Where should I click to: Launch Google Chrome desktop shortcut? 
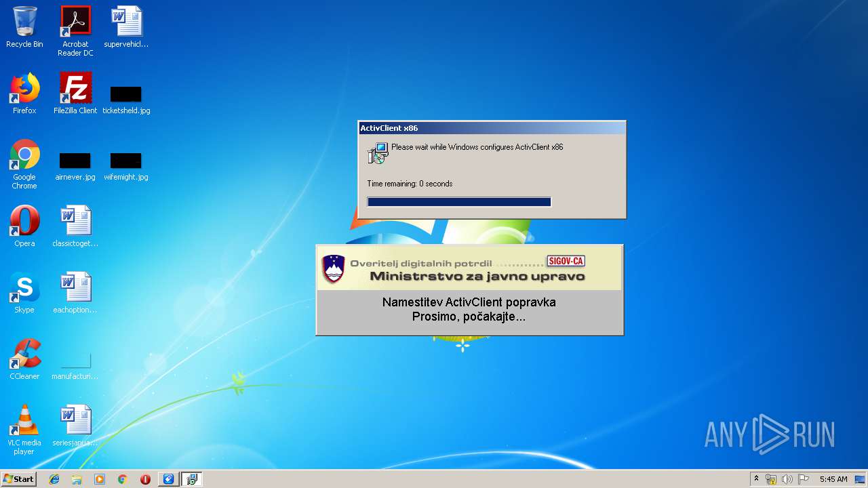(x=24, y=164)
